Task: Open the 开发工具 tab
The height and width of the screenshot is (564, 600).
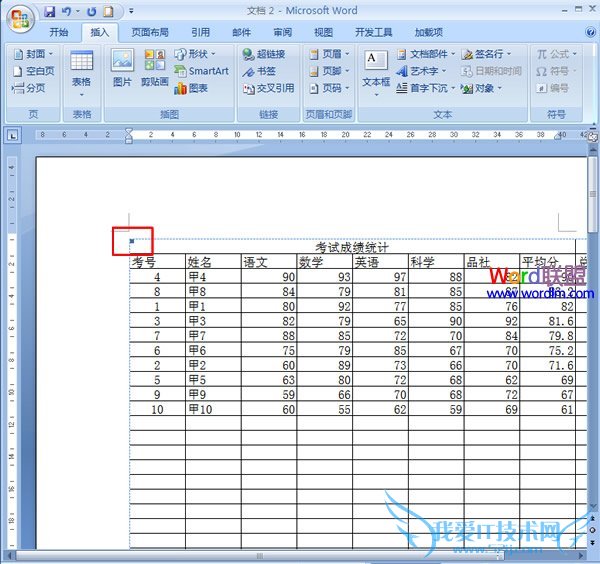Action: [373, 33]
